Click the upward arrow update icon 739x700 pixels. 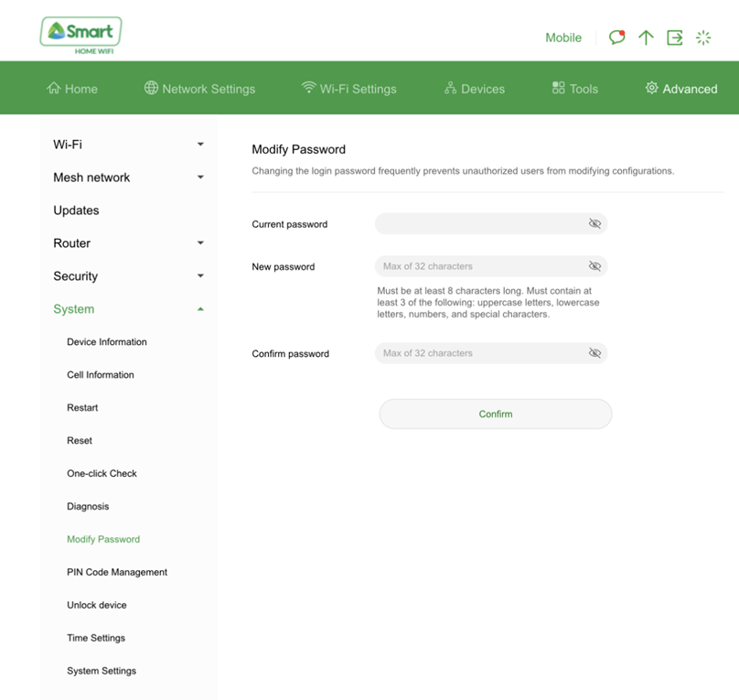(646, 38)
